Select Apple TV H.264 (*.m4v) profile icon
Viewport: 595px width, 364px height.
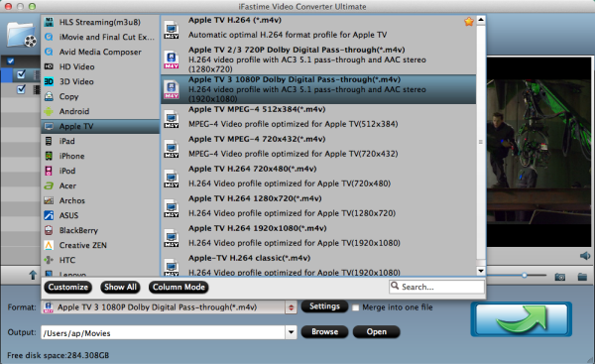coord(172,31)
